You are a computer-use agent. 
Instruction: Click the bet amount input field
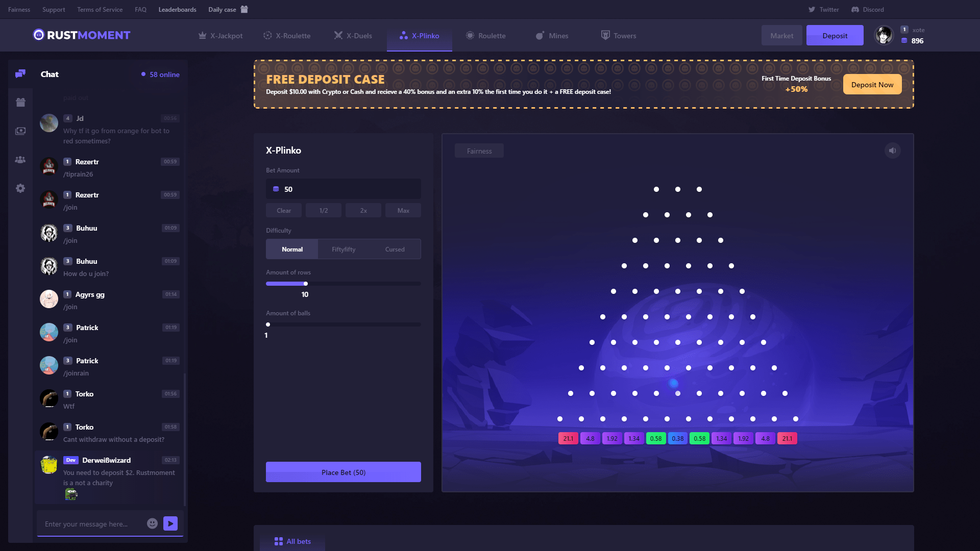pyautogui.click(x=344, y=189)
